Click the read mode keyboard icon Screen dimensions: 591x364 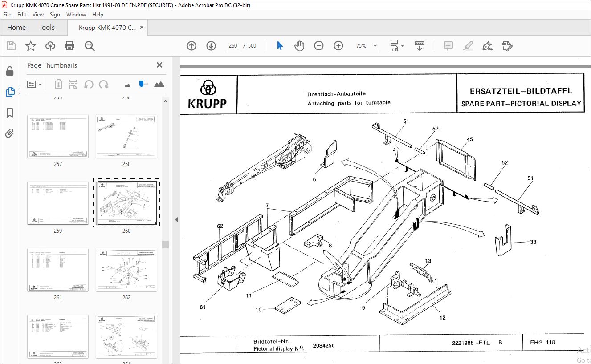420,46
